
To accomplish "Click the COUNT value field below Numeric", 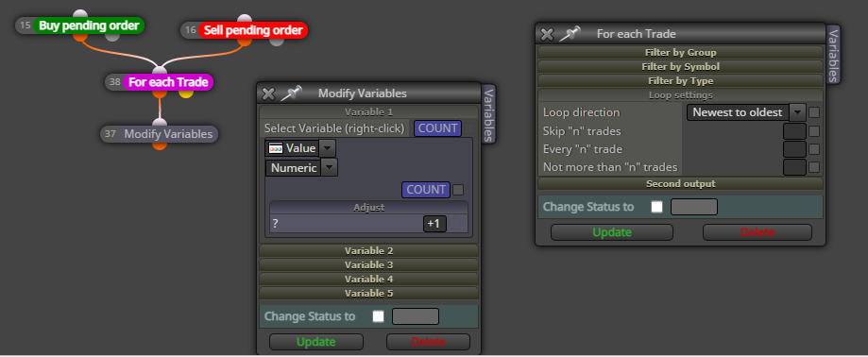I will click(426, 189).
